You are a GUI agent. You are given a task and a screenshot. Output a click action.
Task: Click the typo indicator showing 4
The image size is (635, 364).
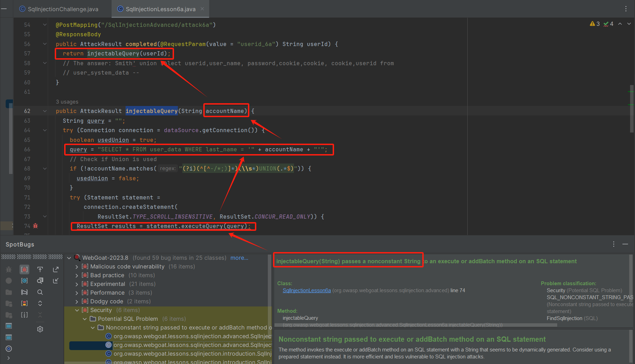(x=608, y=24)
